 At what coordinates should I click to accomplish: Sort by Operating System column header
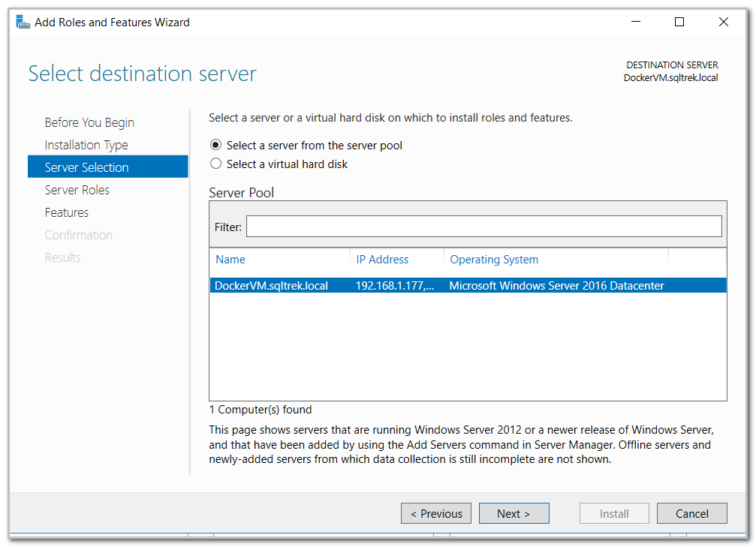coord(494,260)
